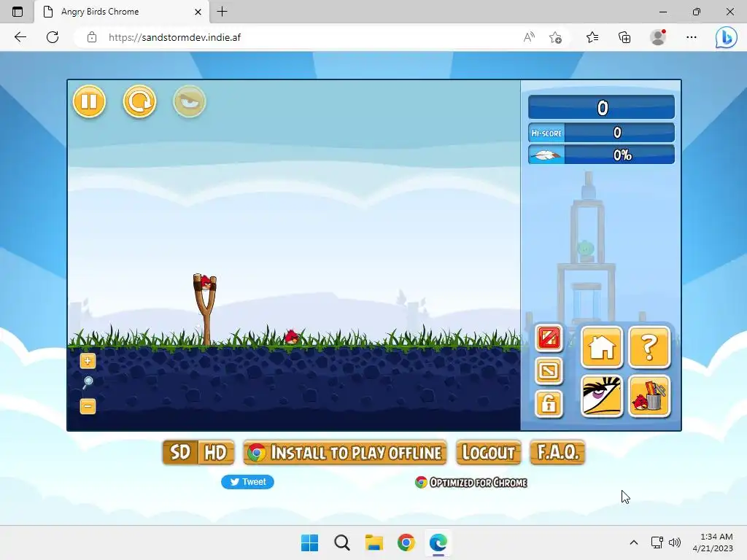Open the clock and date panel
The image size is (747, 560).
click(x=713, y=542)
